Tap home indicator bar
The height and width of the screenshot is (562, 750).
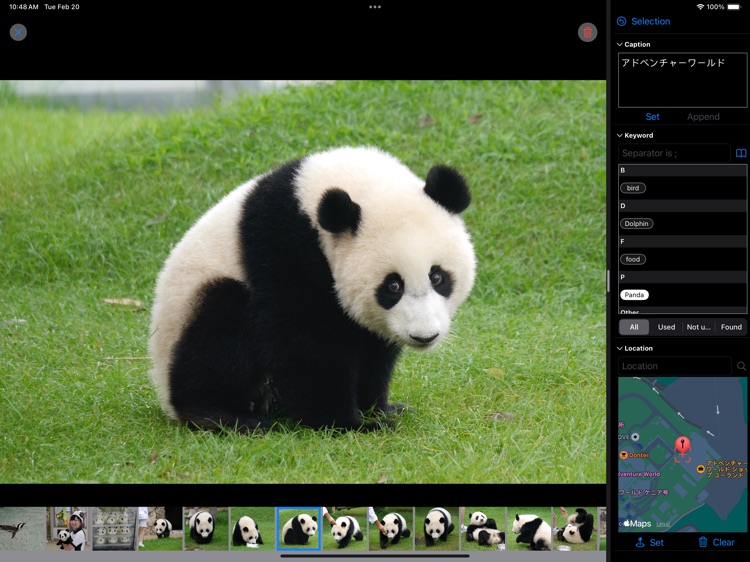[375, 556]
